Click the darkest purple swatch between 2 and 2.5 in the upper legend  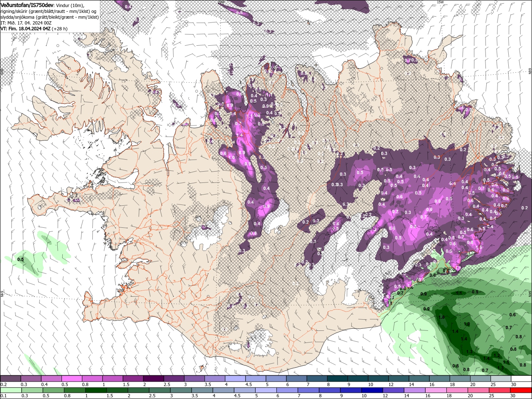click(x=153, y=379)
